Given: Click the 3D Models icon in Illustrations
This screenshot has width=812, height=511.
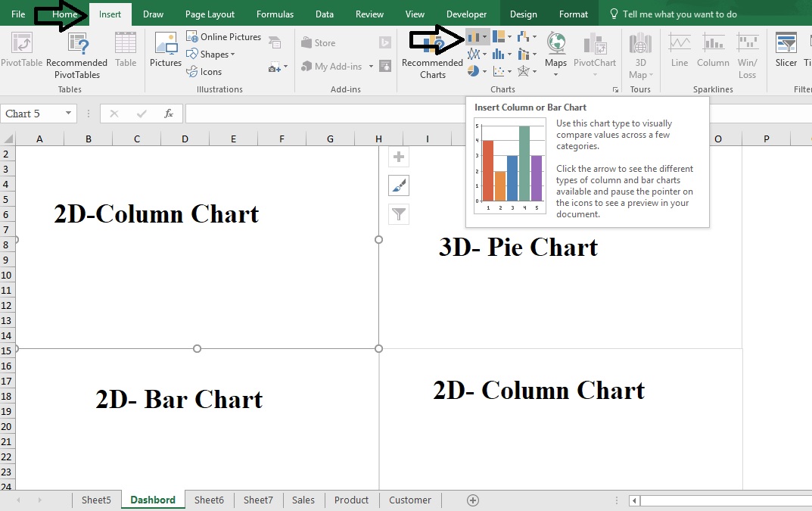Looking at the screenshot, I should [275, 42].
